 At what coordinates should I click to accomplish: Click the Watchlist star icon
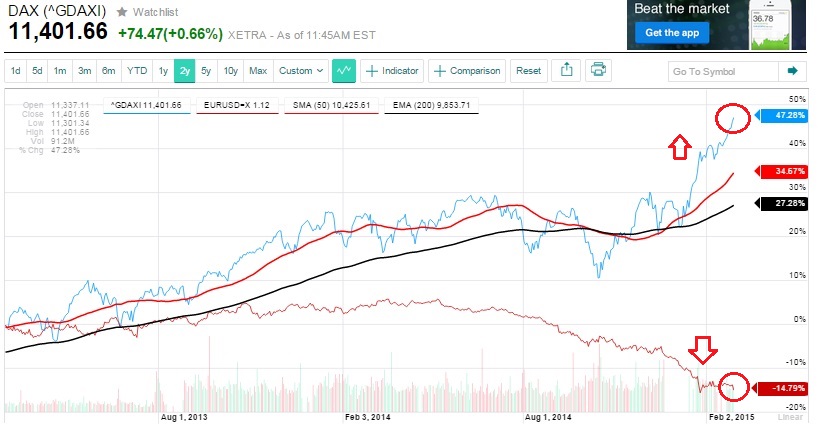click(121, 12)
